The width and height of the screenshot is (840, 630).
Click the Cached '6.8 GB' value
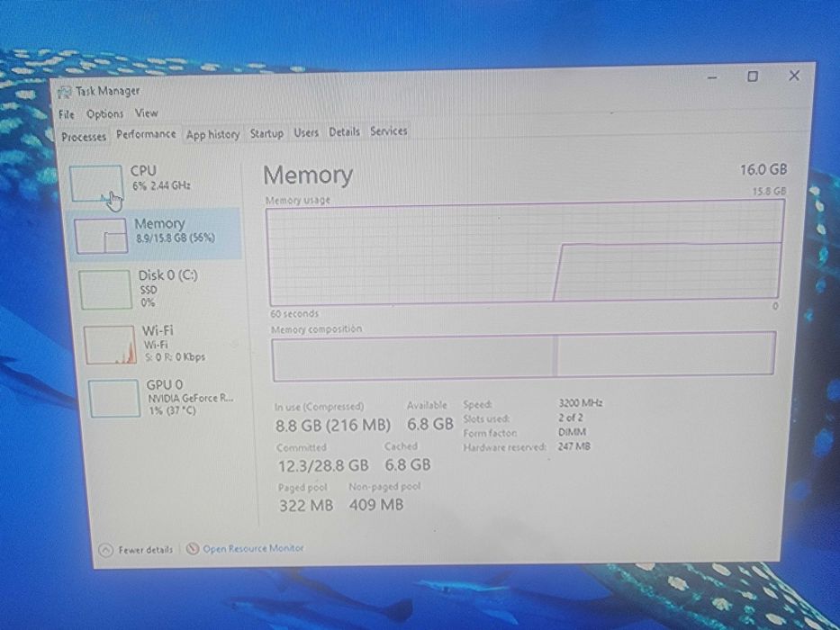[x=408, y=465]
